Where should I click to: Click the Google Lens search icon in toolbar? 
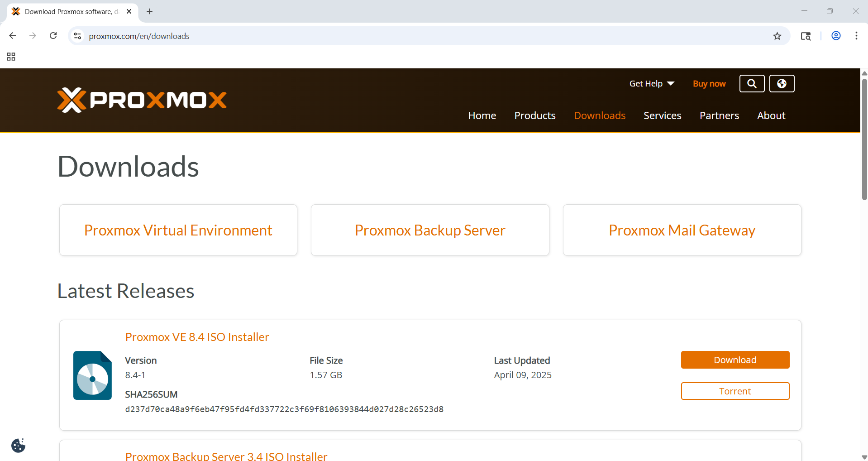806,36
